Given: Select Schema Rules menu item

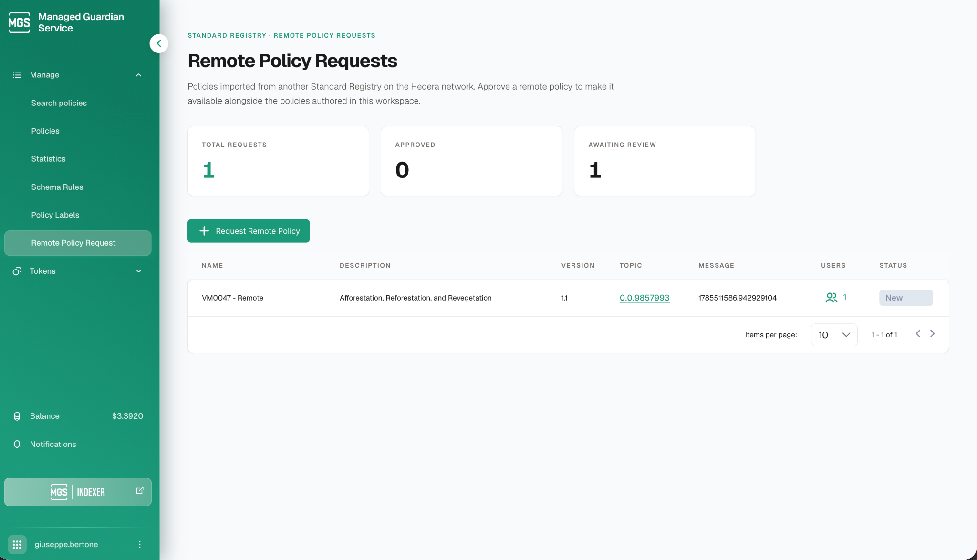Looking at the screenshot, I should coord(57,187).
